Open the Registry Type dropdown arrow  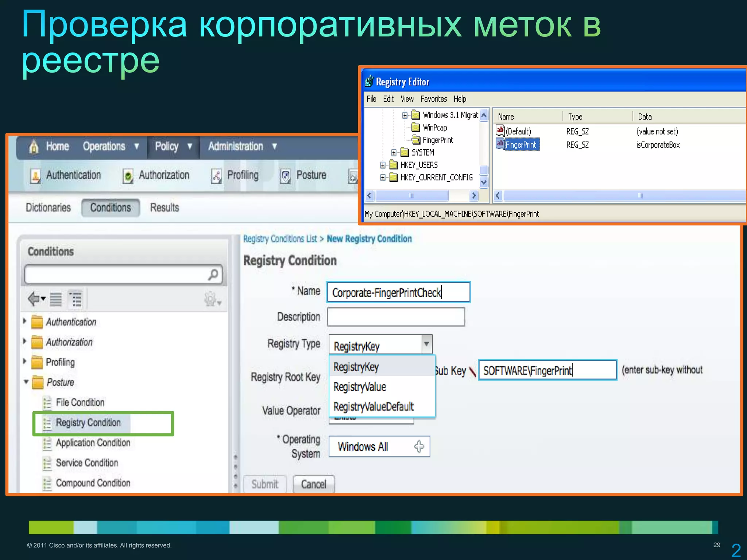pos(426,344)
